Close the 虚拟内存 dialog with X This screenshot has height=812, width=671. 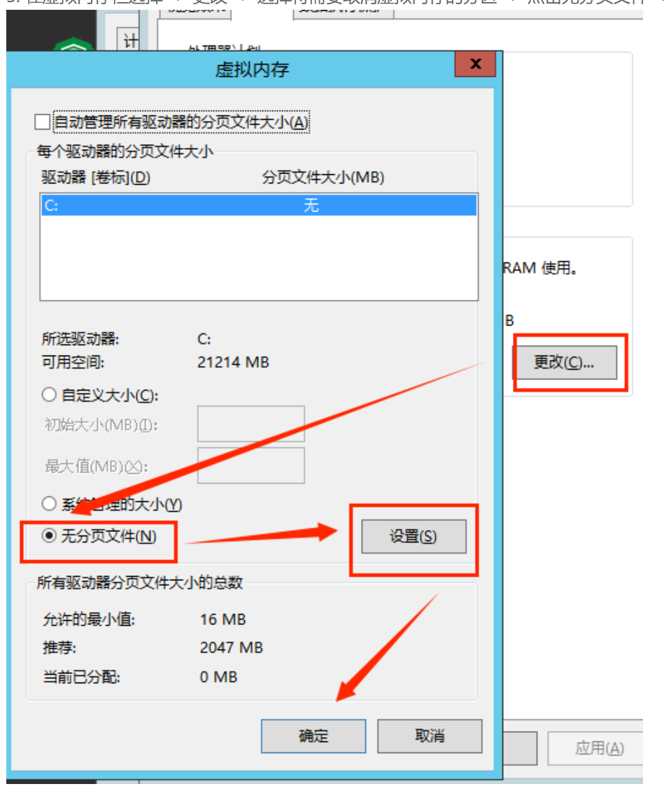(475, 64)
